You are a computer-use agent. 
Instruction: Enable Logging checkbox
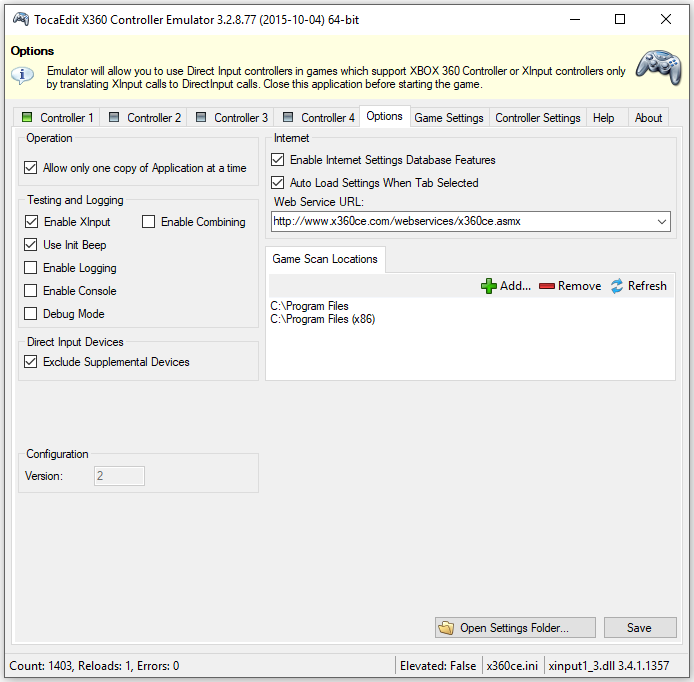point(31,267)
